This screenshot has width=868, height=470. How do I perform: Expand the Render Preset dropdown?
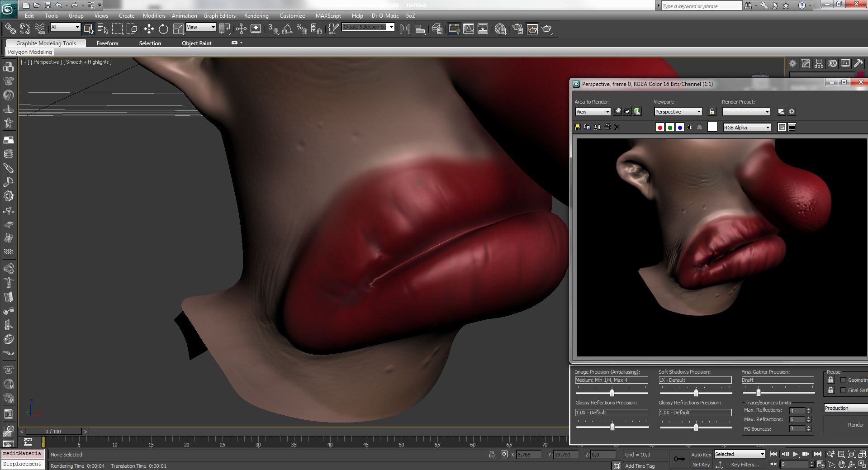746,111
